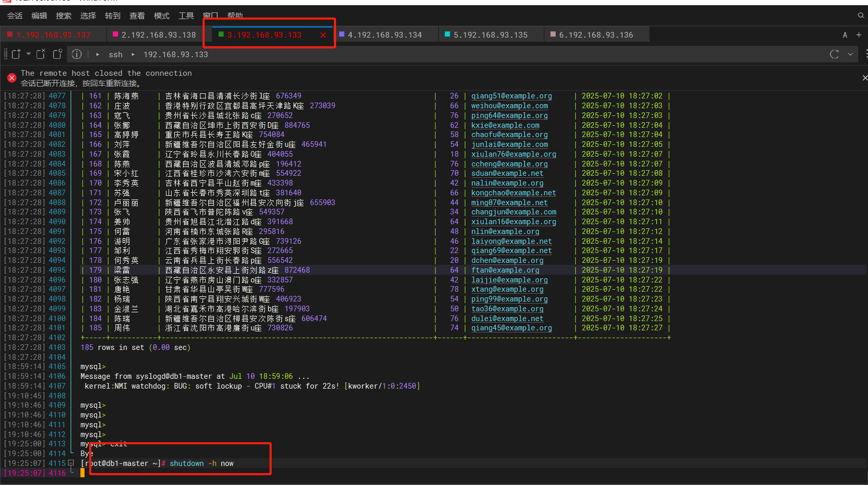Open a new session with the plus-tab icon
Viewport: 868px width, 485px height.
pyautogui.click(x=16, y=54)
